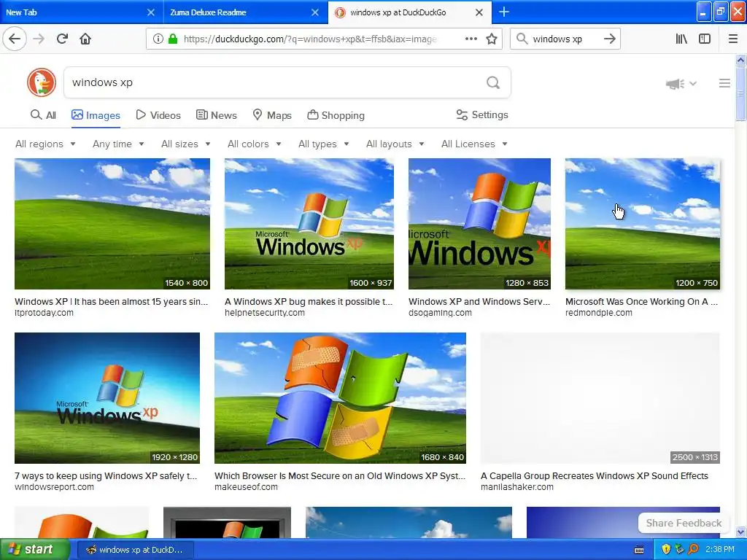747x560 pixels.
Task: Open the makeuseof.com source link
Action: (246, 487)
